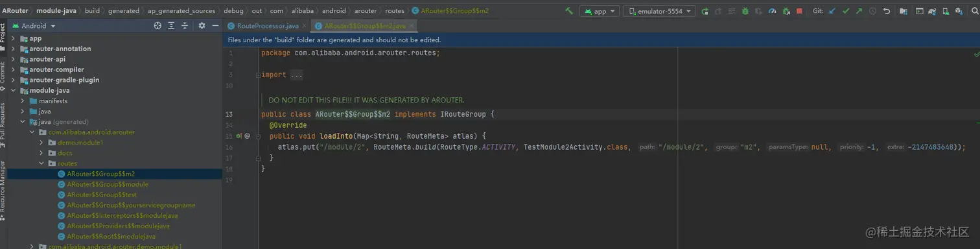Click Sync Project with Gradle Files icon
Screen dimensions: 980x249
pyautogui.click(x=932, y=11)
